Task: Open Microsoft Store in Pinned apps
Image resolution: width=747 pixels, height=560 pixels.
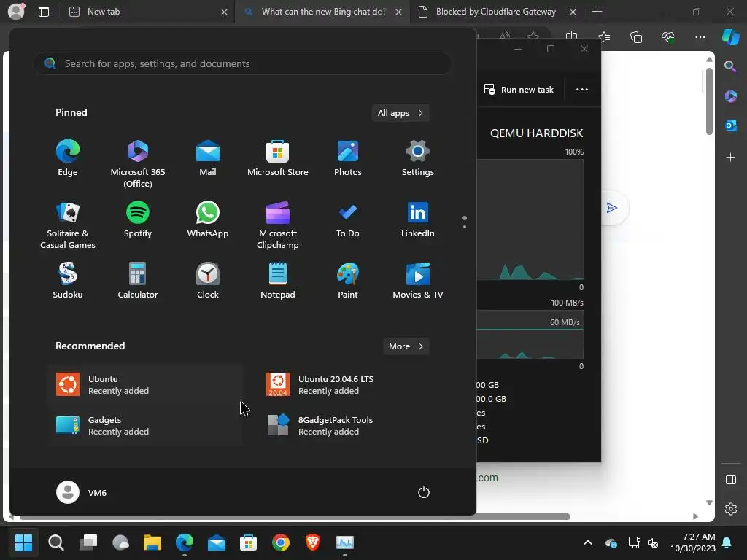Action: coord(278,158)
